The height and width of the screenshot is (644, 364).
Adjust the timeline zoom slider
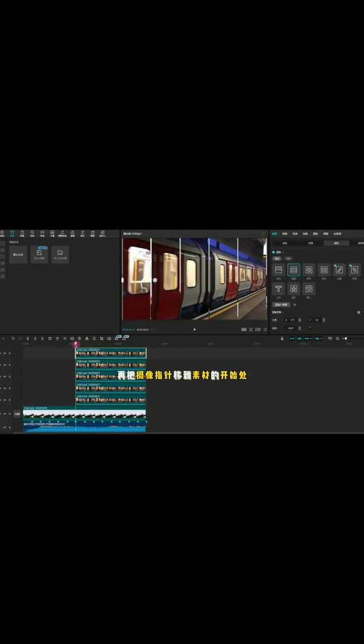pyautogui.click(x=345, y=338)
